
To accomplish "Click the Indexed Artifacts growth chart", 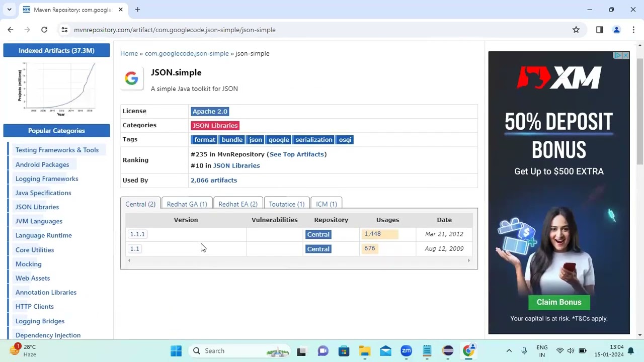I will 56,89.
